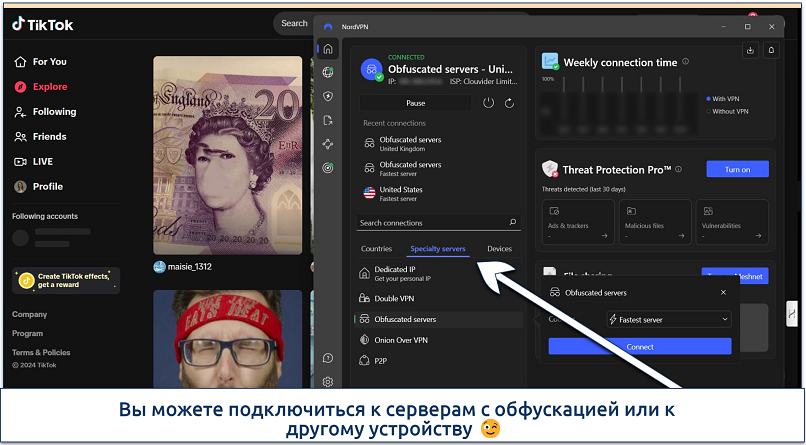Close the Obfuscated servers popup
Image resolution: width=806 pixels, height=445 pixels.
(723, 293)
